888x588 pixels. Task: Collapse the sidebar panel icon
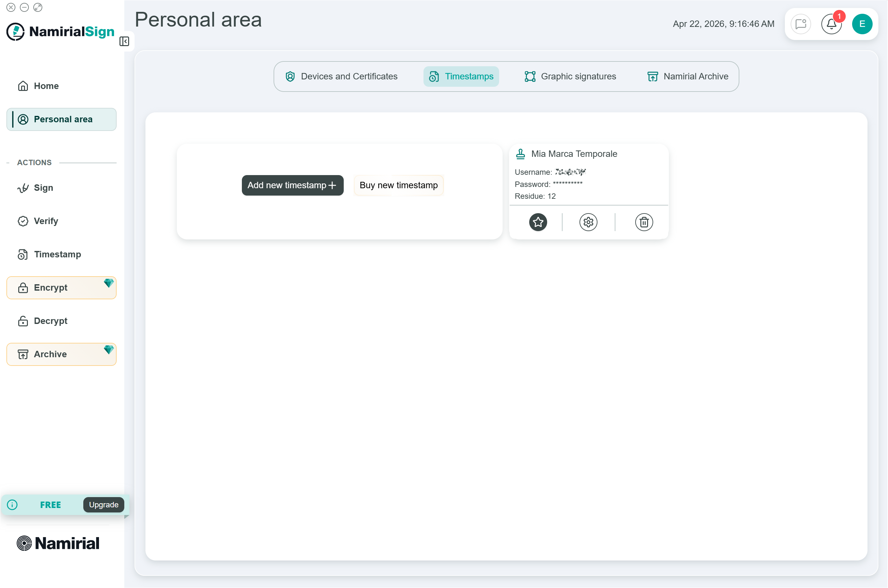click(x=124, y=41)
